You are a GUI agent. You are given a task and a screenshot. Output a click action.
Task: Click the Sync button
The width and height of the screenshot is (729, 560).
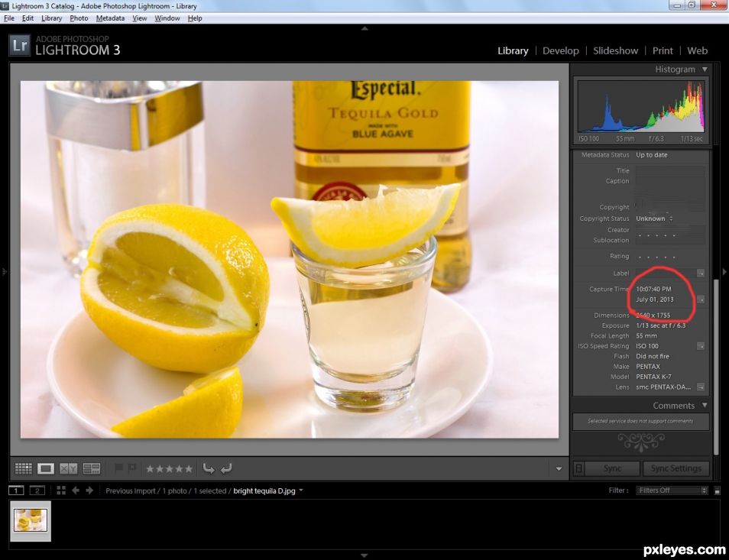612,468
